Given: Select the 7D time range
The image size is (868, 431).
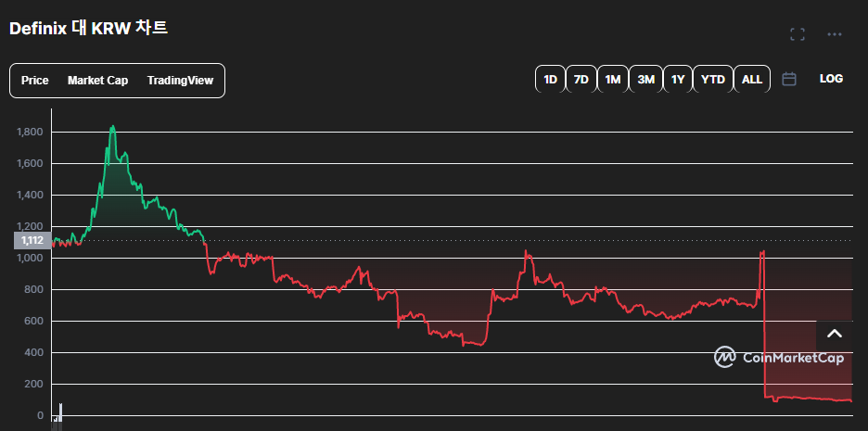Looking at the screenshot, I should (x=581, y=79).
